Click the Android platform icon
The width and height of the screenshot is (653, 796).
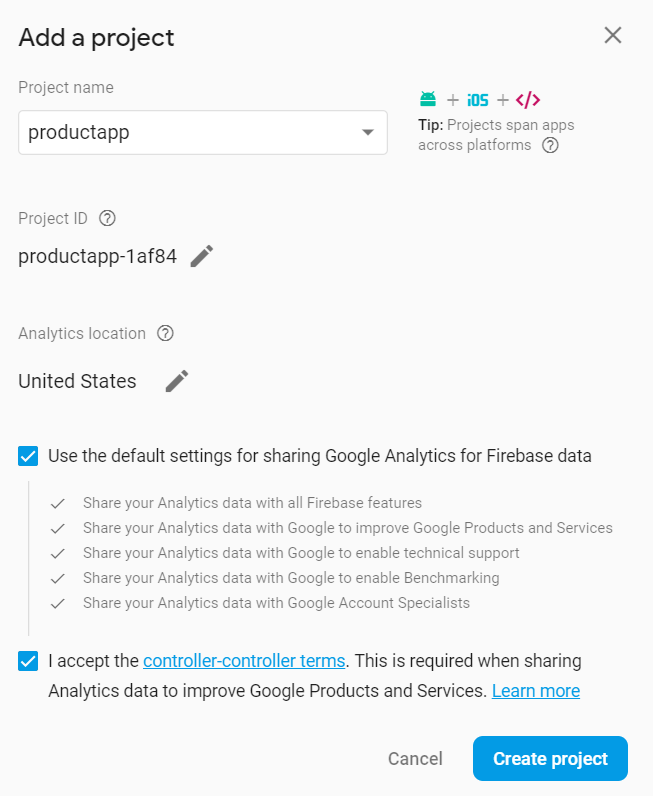(428, 99)
